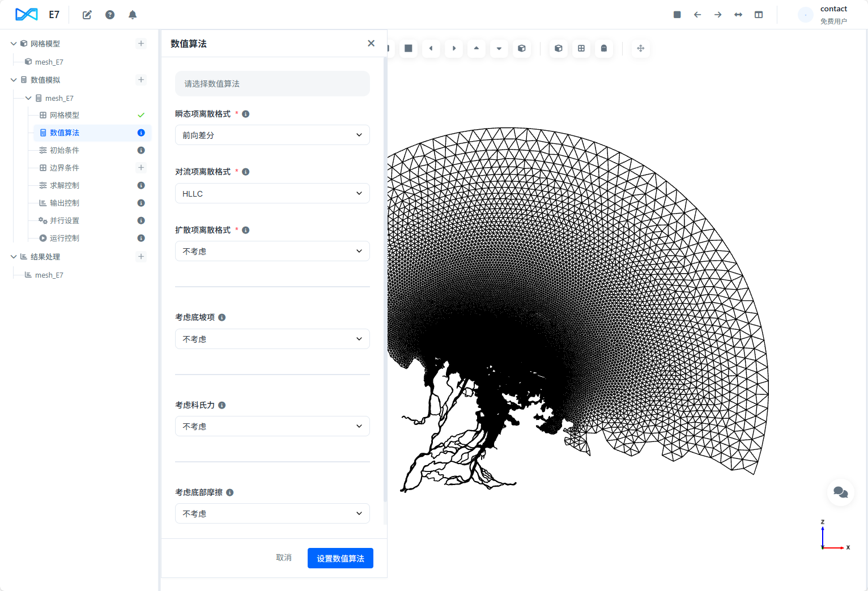Select 初始条件 in the sidebar tree

coord(65,150)
